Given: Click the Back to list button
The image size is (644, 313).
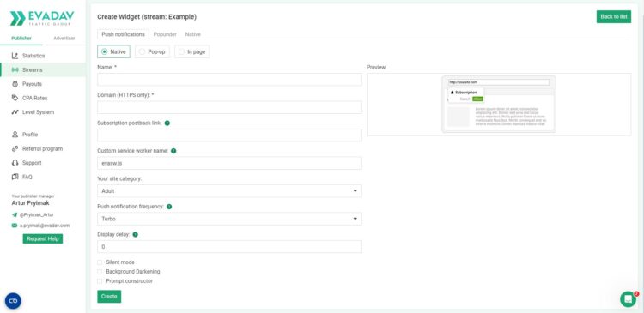Looking at the screenshot, I should pyautogui.click(x=614, y=17).
